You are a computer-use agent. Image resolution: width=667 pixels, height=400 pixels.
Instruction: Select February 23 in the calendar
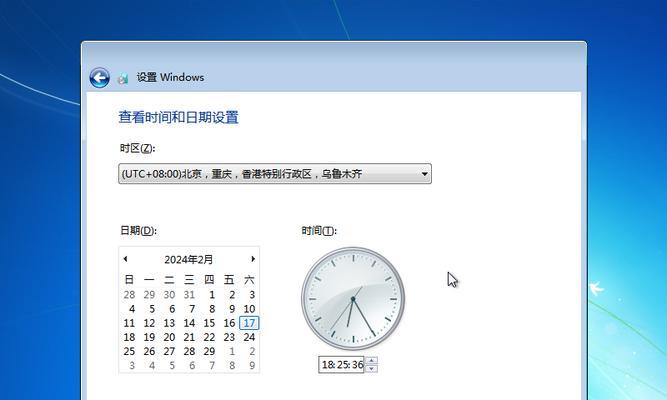click(229, 337)
